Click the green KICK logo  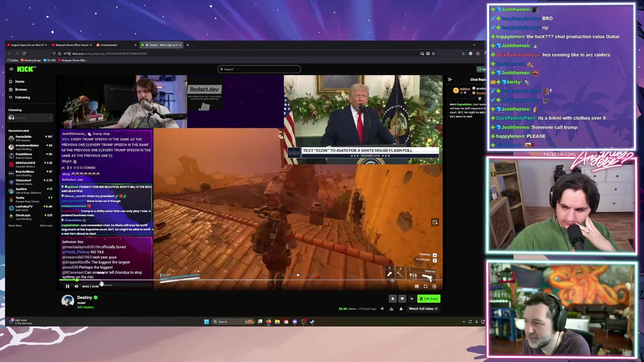[x=26, y=69]
